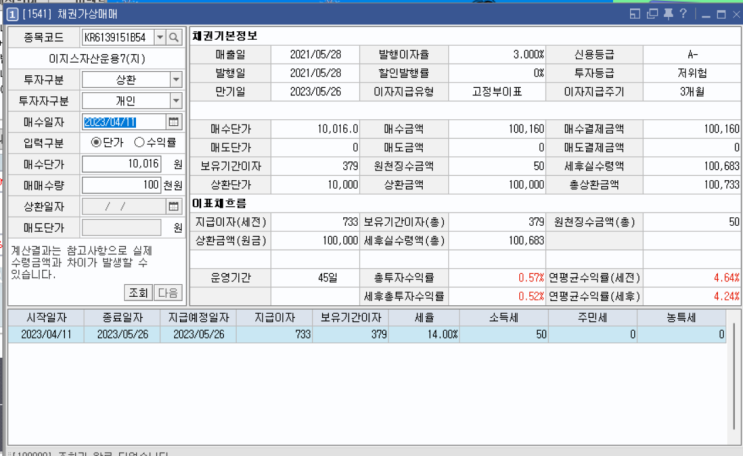The height and width of the screenshot is (456, 743).
Task: Click the 지급이자 column header
Action: point(274,318)
